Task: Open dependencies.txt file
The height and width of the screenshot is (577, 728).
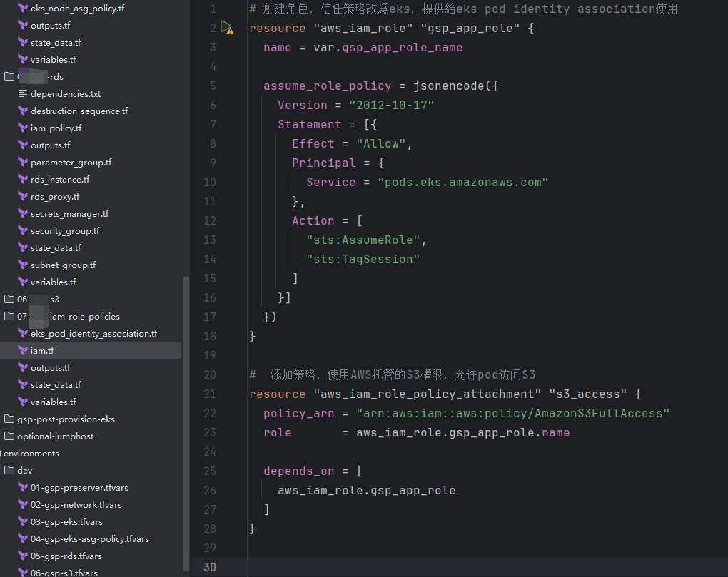Action: coord(66,93)
